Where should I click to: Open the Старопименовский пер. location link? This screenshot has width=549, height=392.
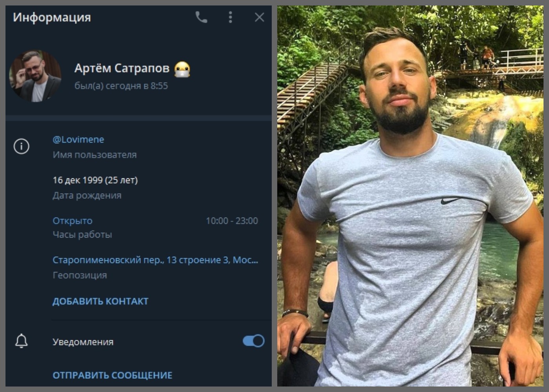(x=155, y=260)
